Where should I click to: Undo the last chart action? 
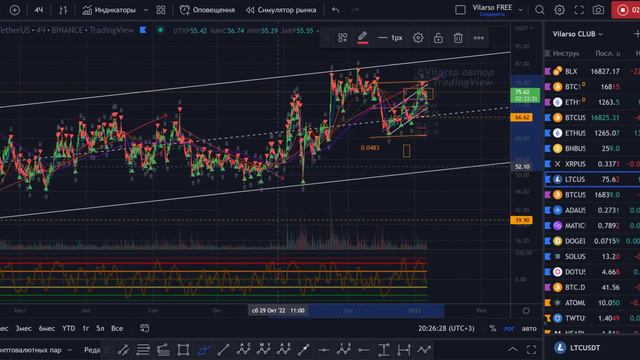pos(336,10)
